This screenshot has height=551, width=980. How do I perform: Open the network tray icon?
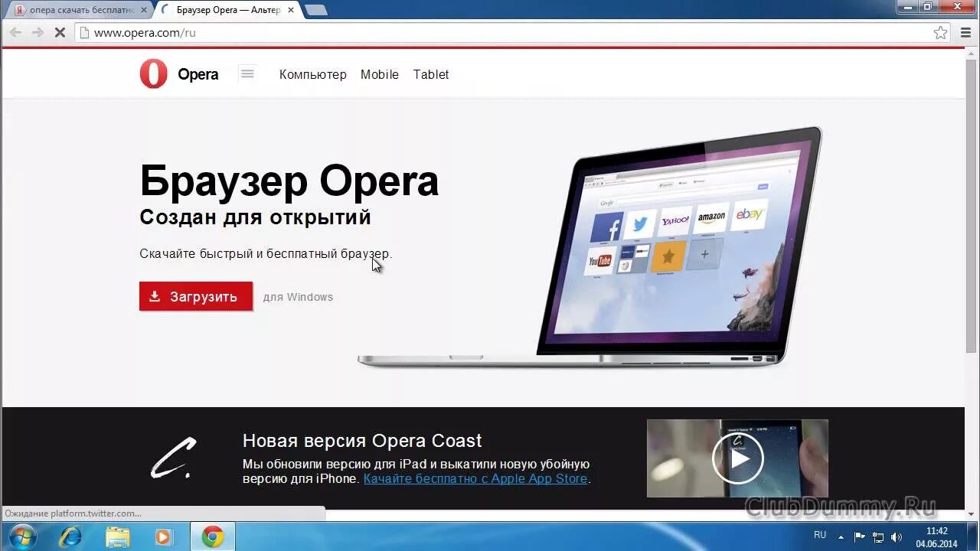(878, 537)
